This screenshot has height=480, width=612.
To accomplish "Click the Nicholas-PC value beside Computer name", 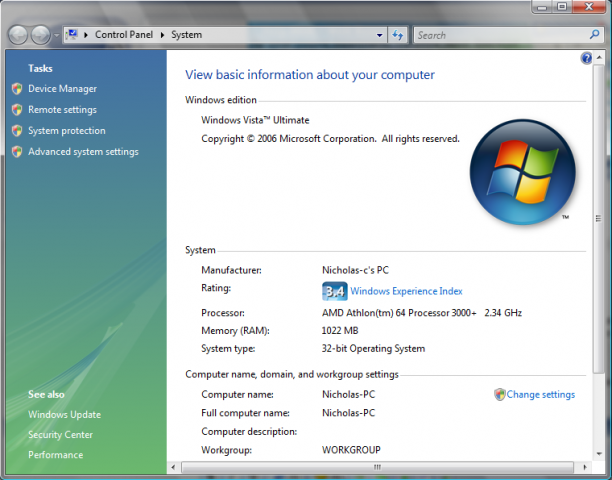I will [x=349, y=395].
